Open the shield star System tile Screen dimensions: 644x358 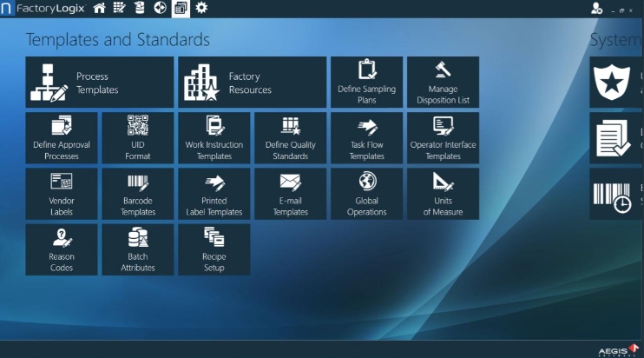click(616, 83)
